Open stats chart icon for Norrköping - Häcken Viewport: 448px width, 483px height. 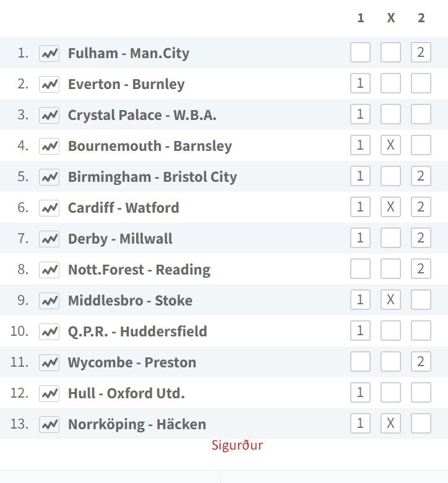(x=49, y=424)
